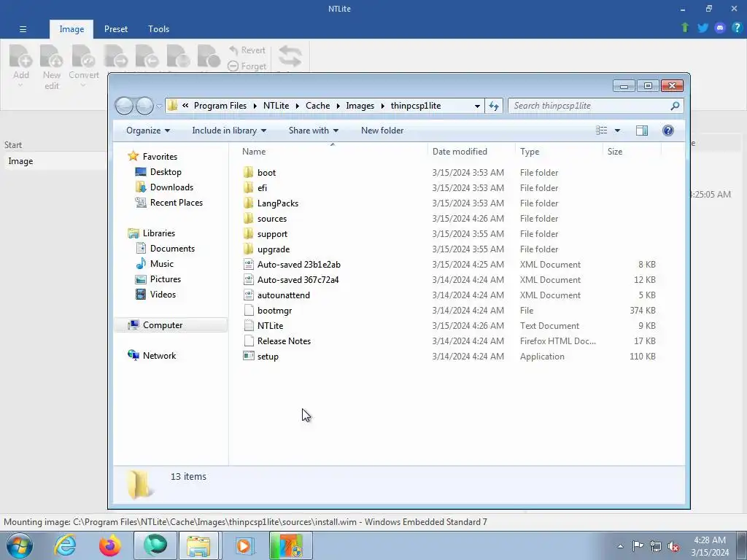Show hidden system tray icons

[620, 546]
